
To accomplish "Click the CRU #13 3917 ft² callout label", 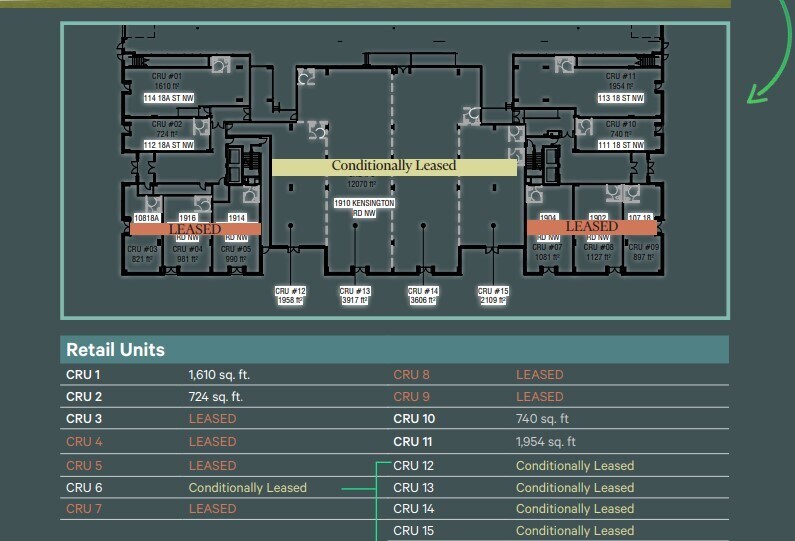I will [356, 296].
